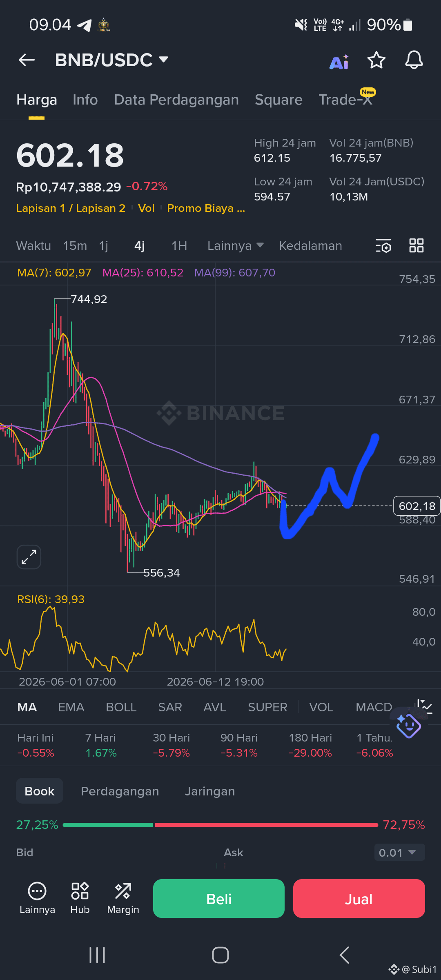Tap MA(7): 602,97 legend
Viewport: 441px width, 980px height.
point(54,273)
